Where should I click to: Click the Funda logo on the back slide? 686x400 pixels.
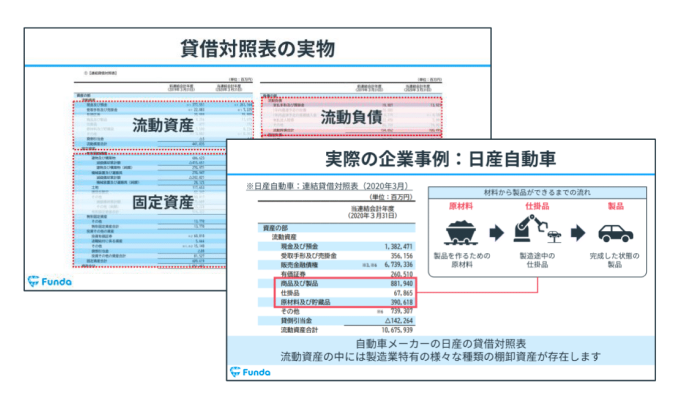tap(49, 281)
